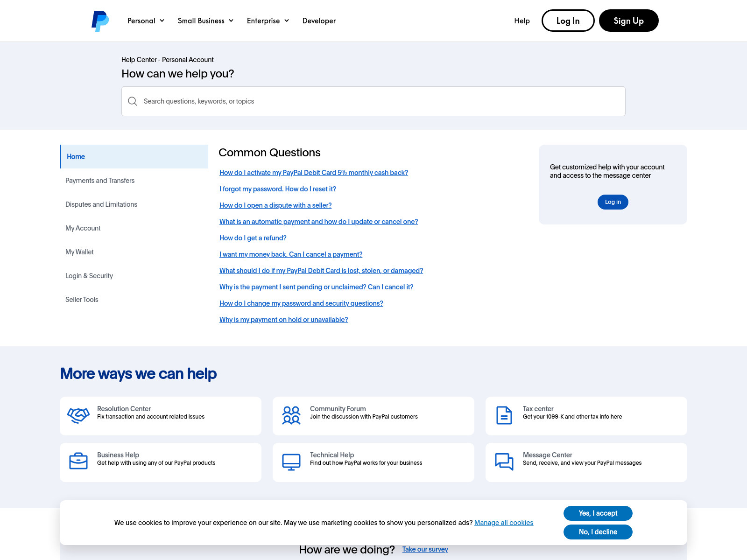Click 'No, I decline' cookies button
The width and height of the screenshot is (747, 560).
598,532
